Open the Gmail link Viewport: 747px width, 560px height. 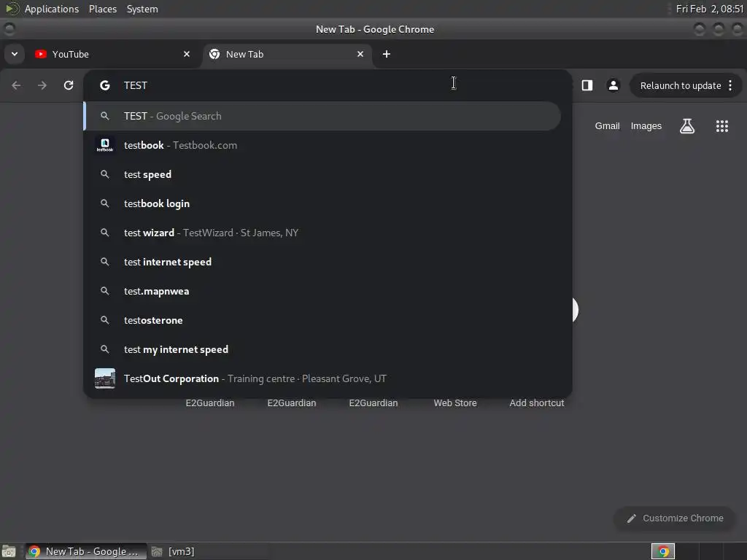tap(607, 126)
